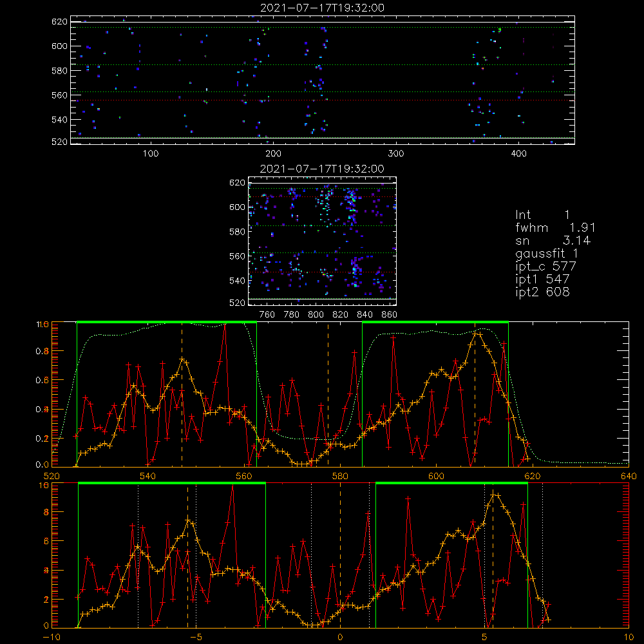Click x-axis label 820 on middle image
This screenshot has height=644, width=644.
(341, 315)
